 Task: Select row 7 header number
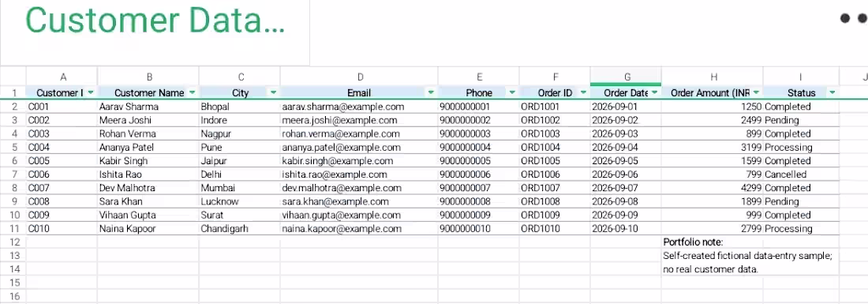[x=13, y=175]
